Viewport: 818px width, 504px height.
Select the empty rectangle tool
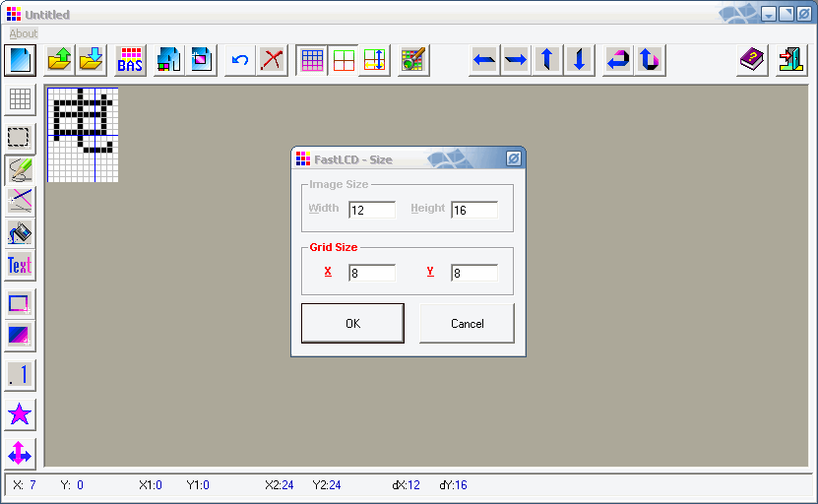point(20,303)
